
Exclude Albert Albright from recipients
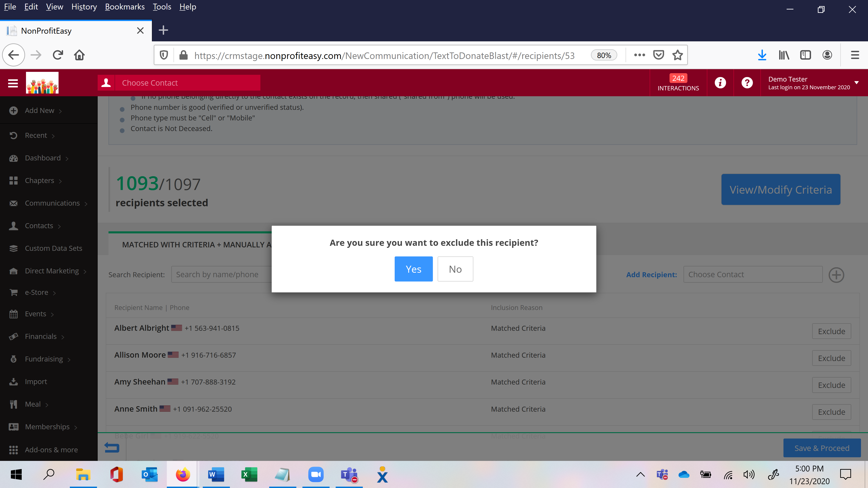831,331
